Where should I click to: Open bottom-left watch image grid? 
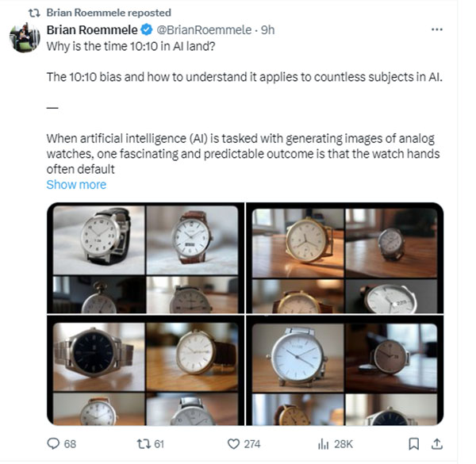coord(145,371)
